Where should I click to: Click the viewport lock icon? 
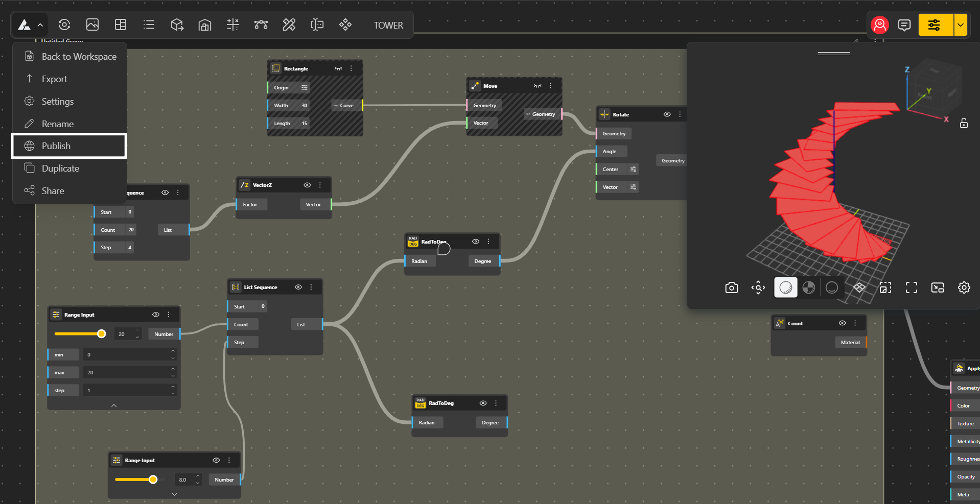pos(964,123)
